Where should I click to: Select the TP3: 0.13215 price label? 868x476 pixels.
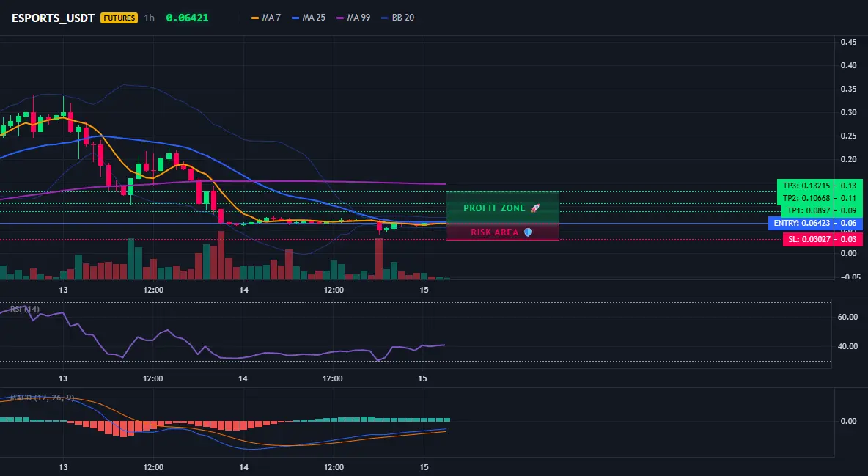(x=806, y=186)
